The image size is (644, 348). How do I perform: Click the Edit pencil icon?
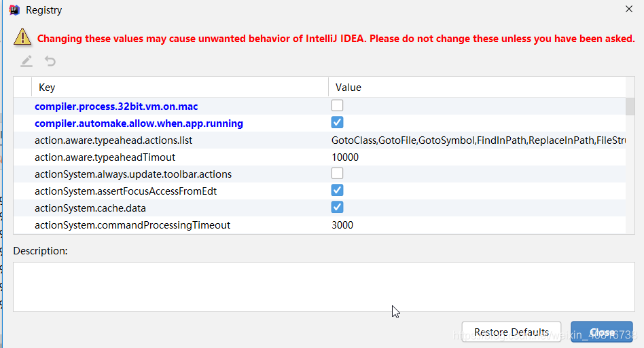(26, 62)
